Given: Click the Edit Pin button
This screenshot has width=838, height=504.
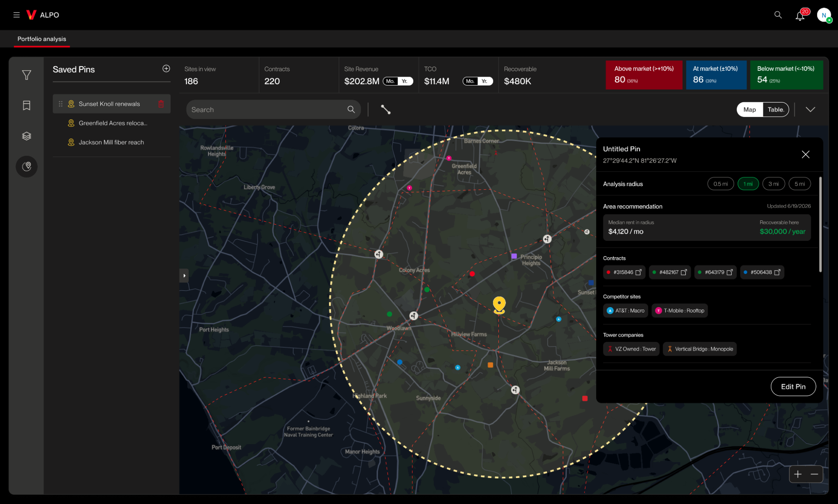Looking at the screenshot, I should [793, 387].
